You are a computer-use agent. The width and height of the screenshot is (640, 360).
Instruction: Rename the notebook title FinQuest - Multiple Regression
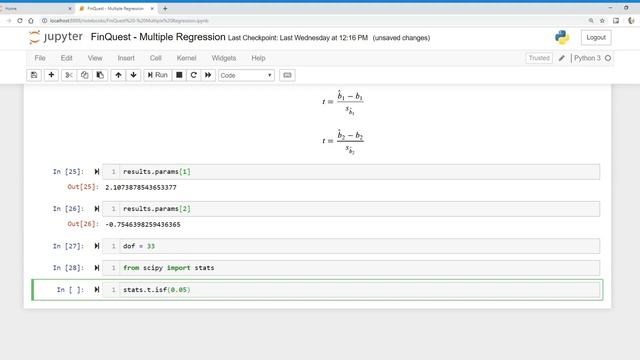click(x=158, y=37)
